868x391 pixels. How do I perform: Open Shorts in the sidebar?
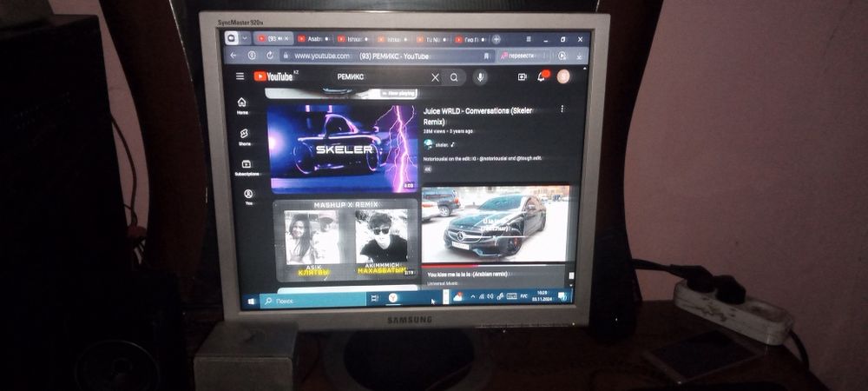click(x=244, y=136)
